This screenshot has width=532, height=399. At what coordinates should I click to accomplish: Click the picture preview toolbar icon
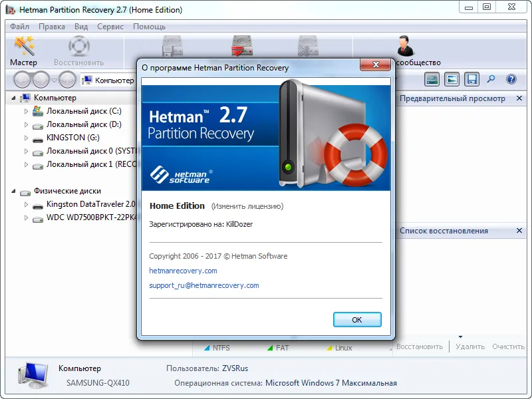(452, 79)
